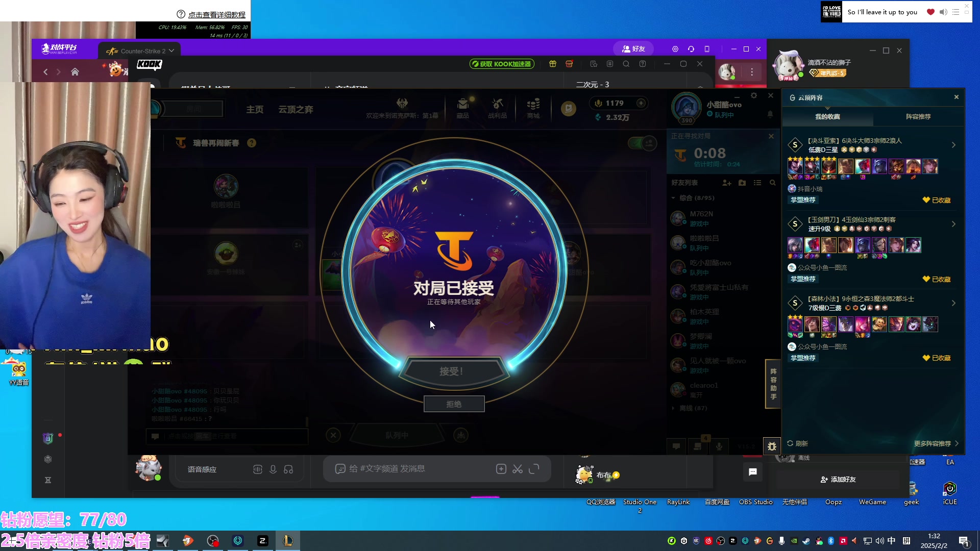Open the hexagon settings icon in purple bar
This screenshot has height=551, width=980.
click(x=675, y=49)
